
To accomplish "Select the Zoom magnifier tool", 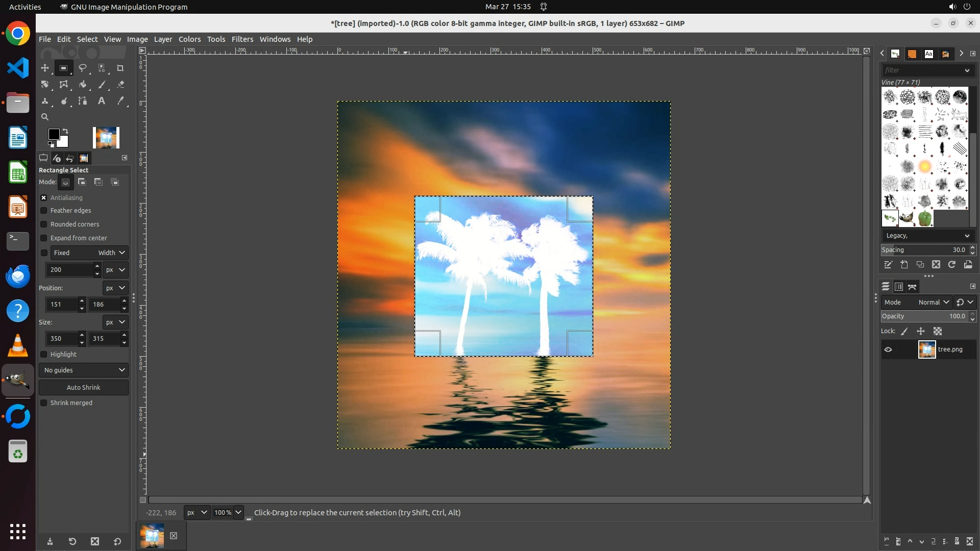I will pyautogui.click(x=45, y=117).
